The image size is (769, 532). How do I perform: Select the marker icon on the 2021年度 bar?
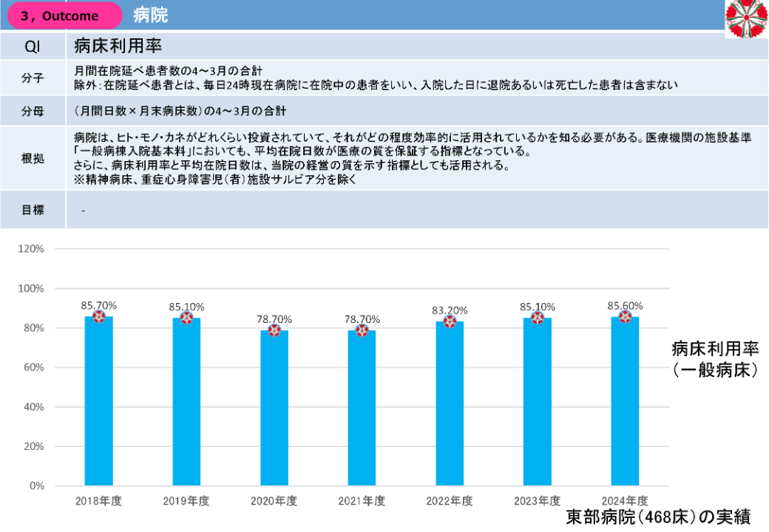pos(362,330)
